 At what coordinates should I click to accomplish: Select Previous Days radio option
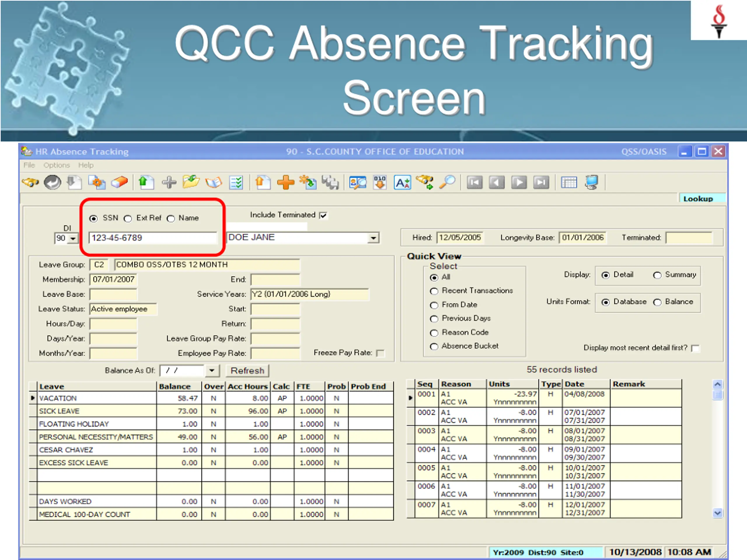pos(434,319)
